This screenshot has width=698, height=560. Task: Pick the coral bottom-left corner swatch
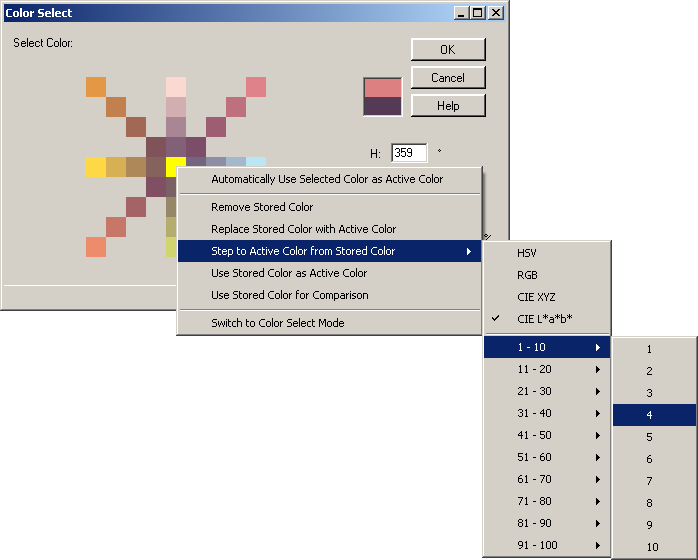pyautogui.click(x=96, y=247)
